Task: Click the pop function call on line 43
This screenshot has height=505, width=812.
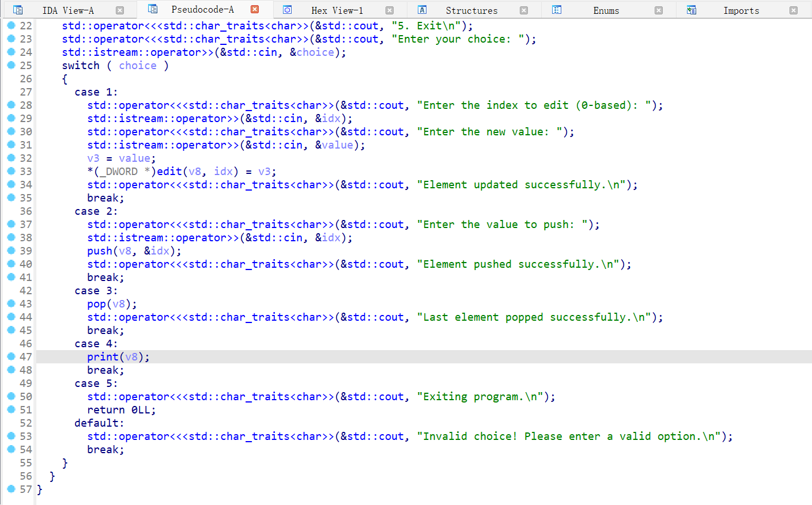Action: pyautogui.click(x=96, y=304)
